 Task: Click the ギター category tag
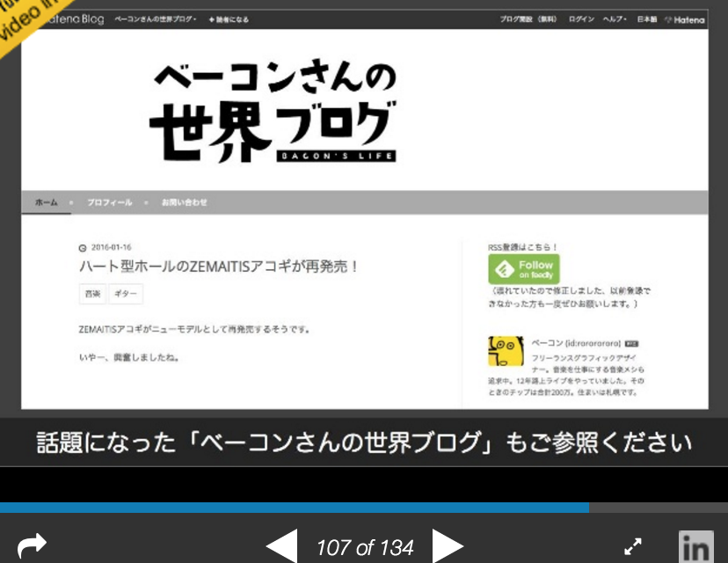pyautogui.click(x=126, y=294)
